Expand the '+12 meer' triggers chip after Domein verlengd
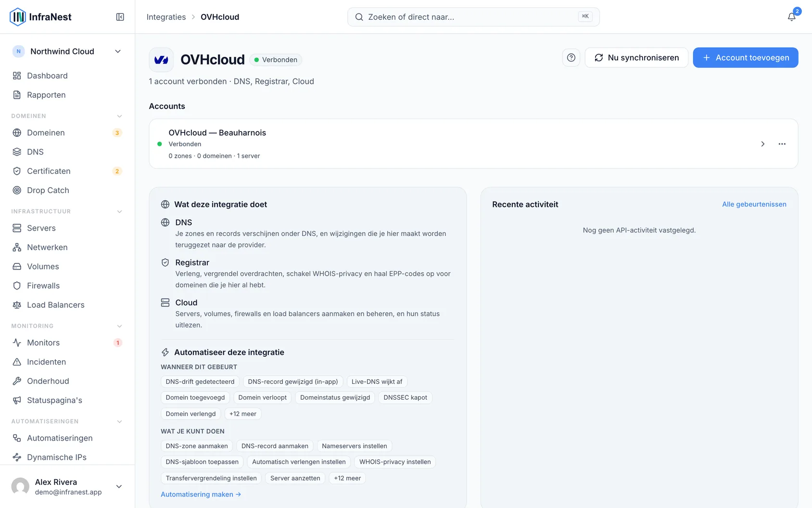 [x=243, y=414]
